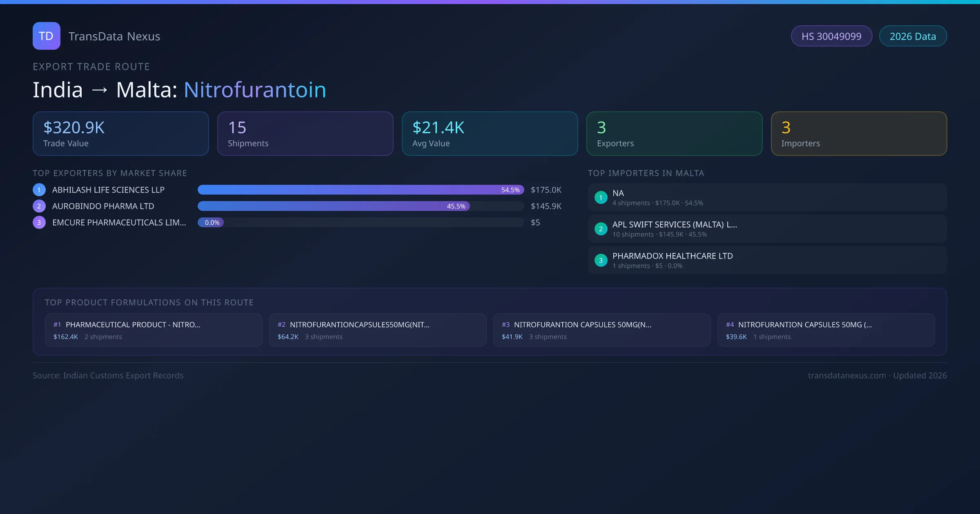Click importer rank 3 badge for Pharmadox
Image resolution: width=980 pixels, height=514 pixels.
click(601, 260)
